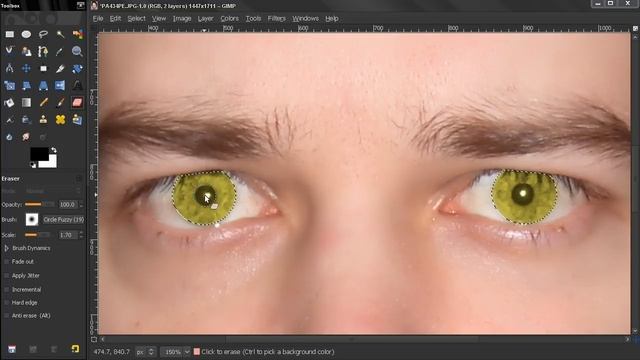The height and width of the screenshot is (360, 640).
Task: Enable the Fade out checkbox
Action: [6, 262]
